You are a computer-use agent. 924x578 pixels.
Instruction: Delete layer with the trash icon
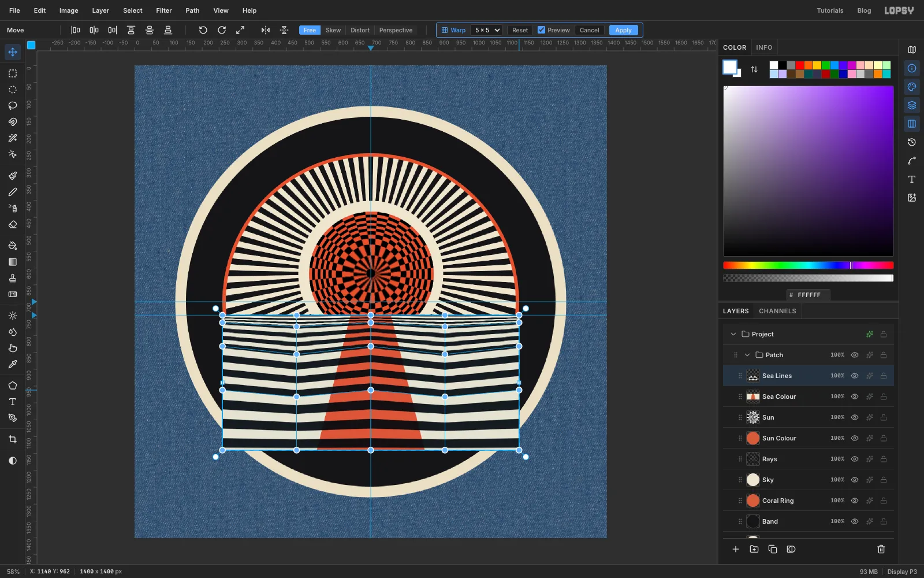[881, 549]
